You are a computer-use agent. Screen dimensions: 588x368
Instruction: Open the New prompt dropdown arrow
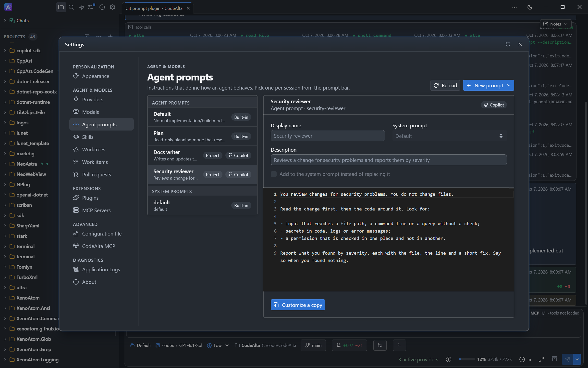pos(509,85)
